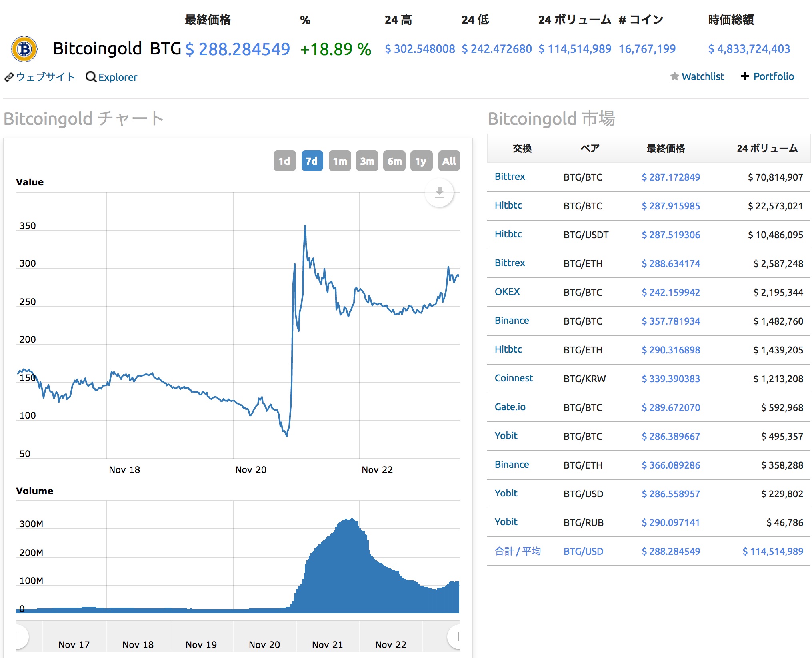Click the website link chain icon

pyautogui.click(x=9, y=77)
